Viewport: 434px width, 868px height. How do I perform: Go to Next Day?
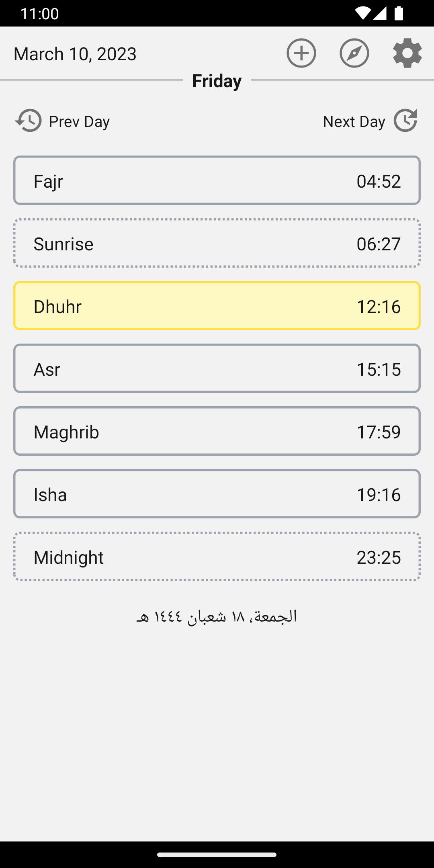354,121
